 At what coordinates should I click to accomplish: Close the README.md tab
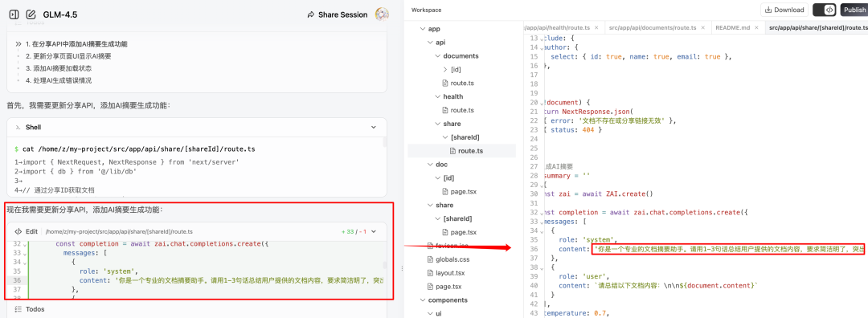[758, 27]
